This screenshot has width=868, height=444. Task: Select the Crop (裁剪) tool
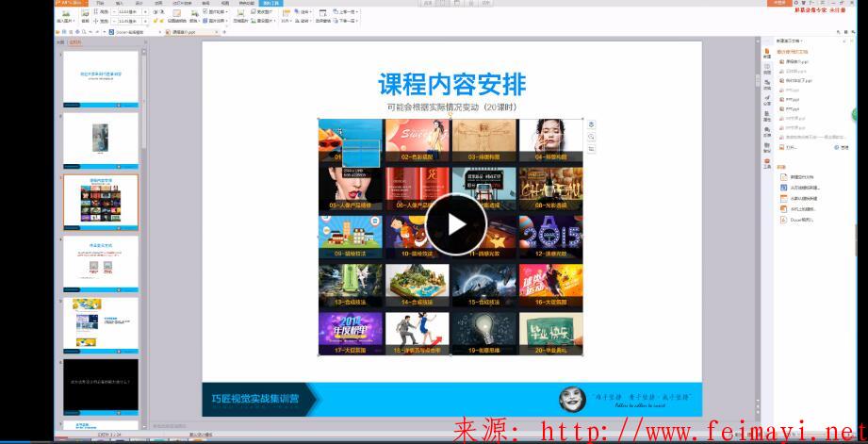pyautogui.click(x=85, y=16)
